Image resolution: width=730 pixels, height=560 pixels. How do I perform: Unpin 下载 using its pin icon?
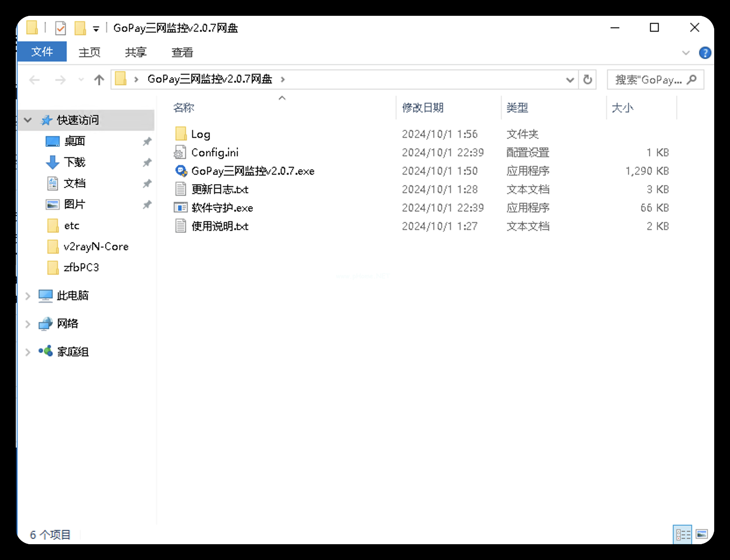(147, 162)
